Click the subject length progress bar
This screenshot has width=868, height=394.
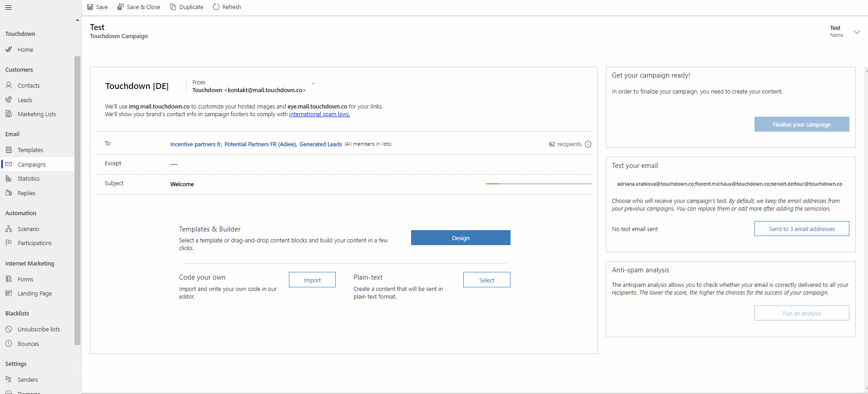(x=538, y=184)
